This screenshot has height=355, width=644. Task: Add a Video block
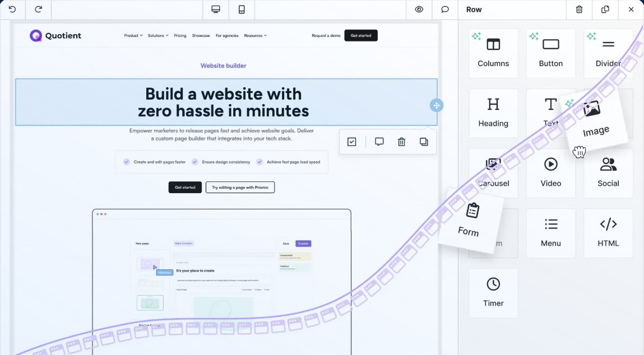click(551, 173)
